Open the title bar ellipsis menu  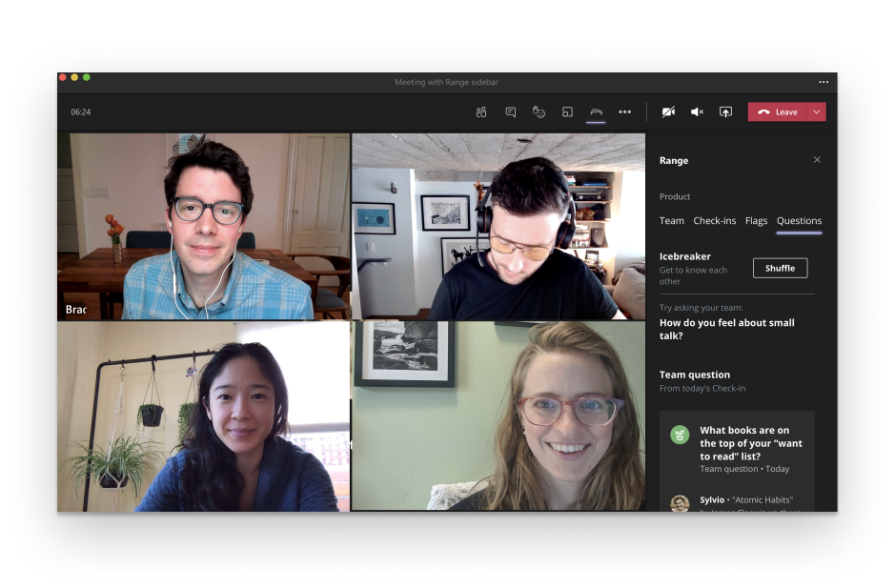pos(824,82)
